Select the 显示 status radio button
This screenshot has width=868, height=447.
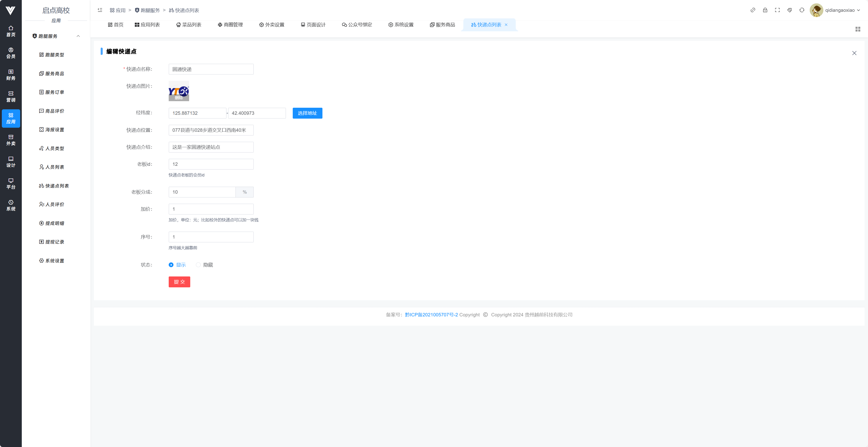coord(171,265)
